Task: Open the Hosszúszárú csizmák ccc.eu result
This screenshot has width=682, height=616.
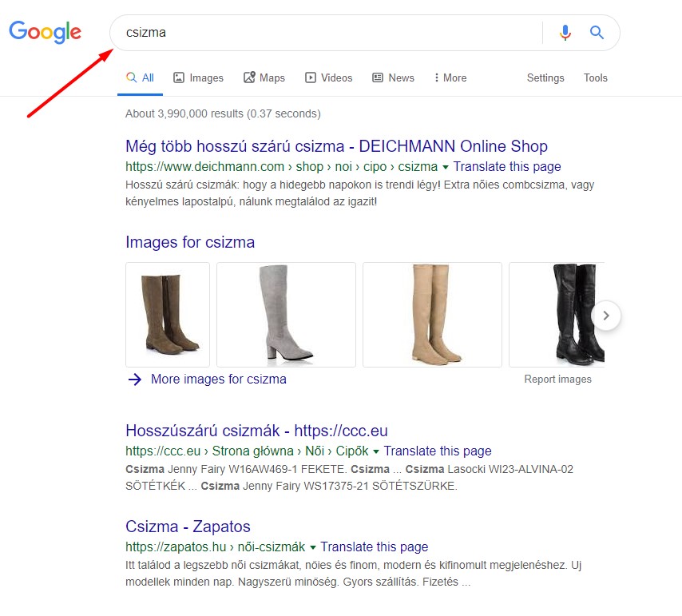Action: (256, 431)
